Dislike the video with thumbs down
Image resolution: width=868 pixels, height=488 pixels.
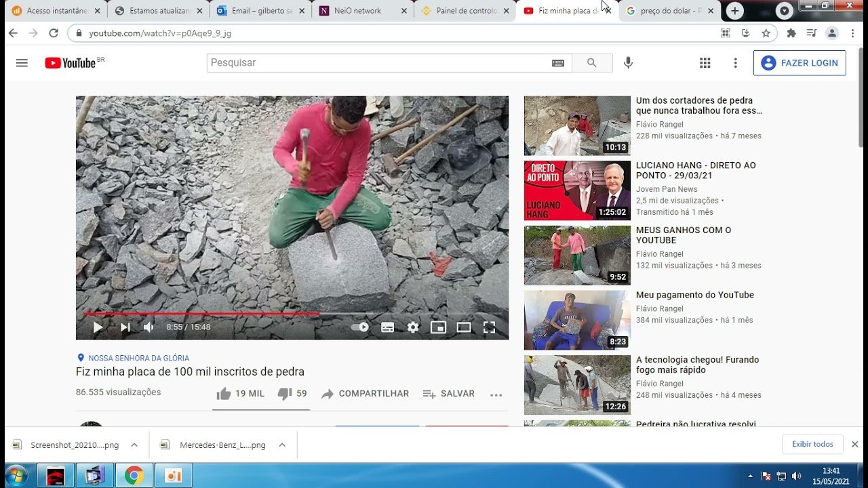(x=292, y=394)
